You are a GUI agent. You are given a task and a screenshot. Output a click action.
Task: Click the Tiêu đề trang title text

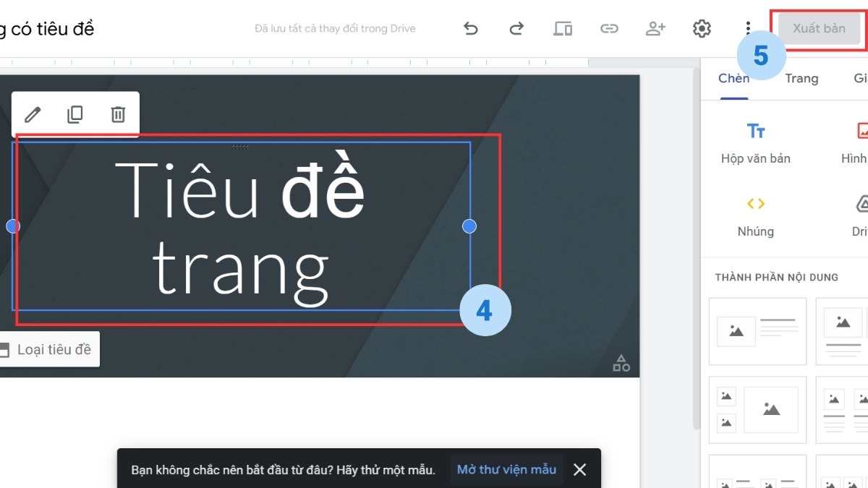(241, 226)
